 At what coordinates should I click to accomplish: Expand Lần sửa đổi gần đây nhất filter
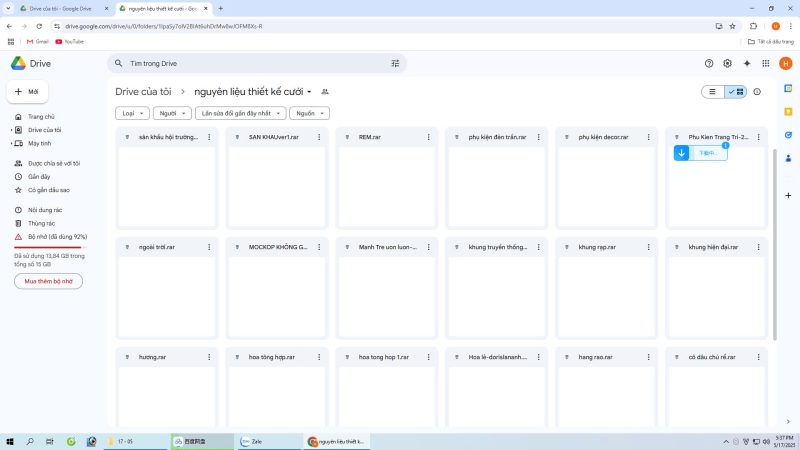coord(240,113)
